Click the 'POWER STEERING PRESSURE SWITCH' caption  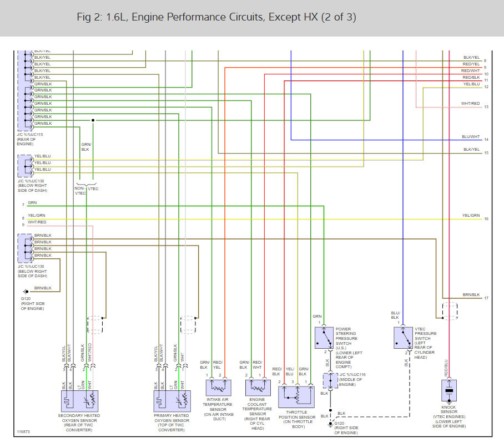[349, 348]
